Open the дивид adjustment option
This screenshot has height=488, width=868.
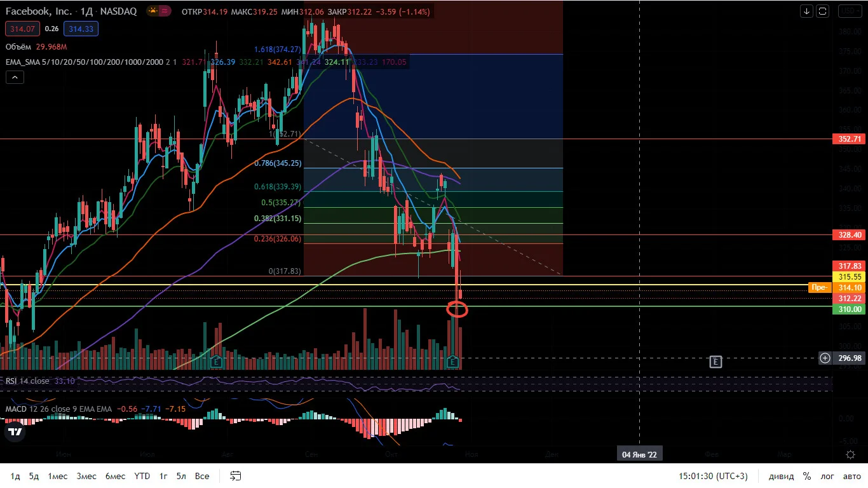(781, 476)
